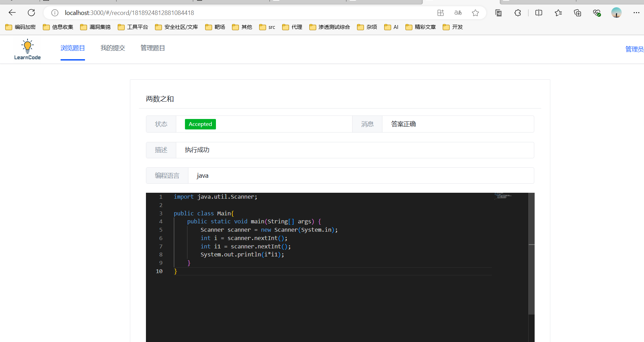Open the 管理题目 tab
The image size is (644, 342).
coord(153,48)
